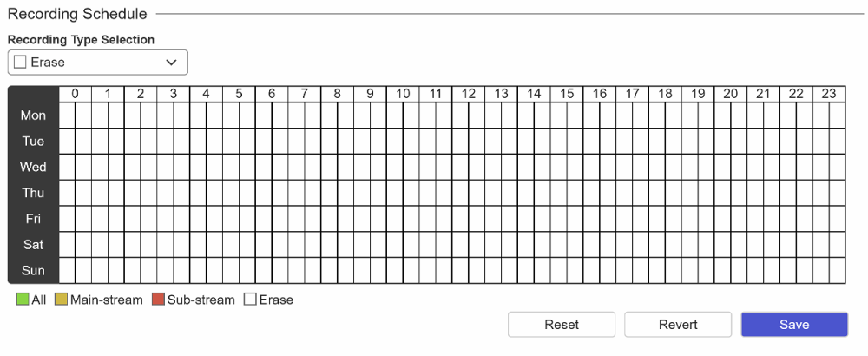Click the green All legend swatch
Screen dimensions: 868x356
coord(23,300)
